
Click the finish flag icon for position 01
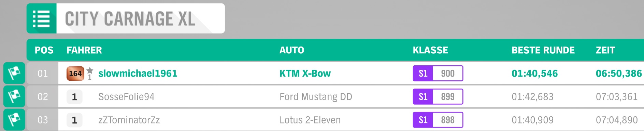(x=14, y=73)
